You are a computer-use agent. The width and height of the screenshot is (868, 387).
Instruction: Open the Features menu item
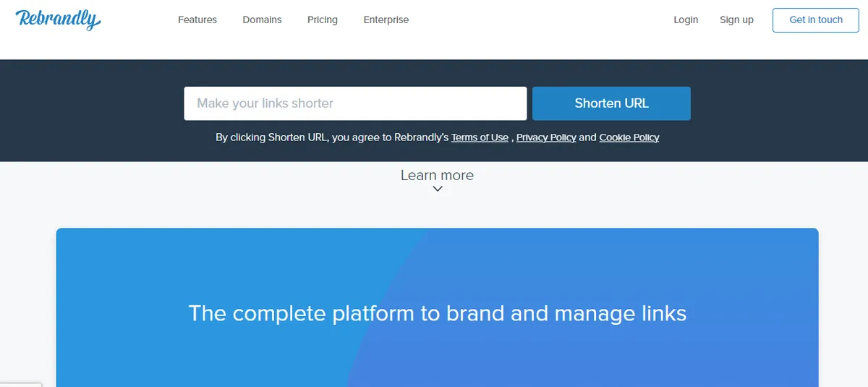[x=197, y=20]
